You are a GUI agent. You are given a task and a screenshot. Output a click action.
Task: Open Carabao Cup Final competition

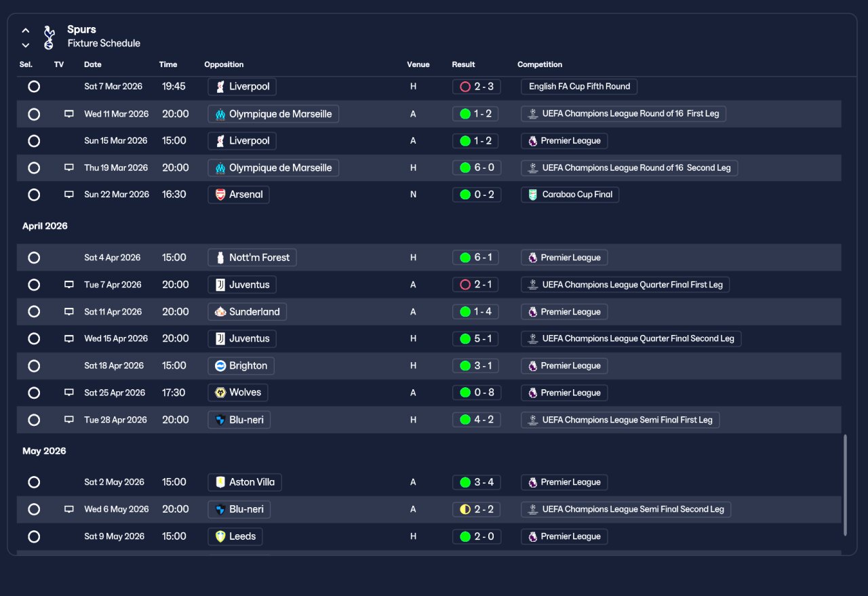point(570,195)
